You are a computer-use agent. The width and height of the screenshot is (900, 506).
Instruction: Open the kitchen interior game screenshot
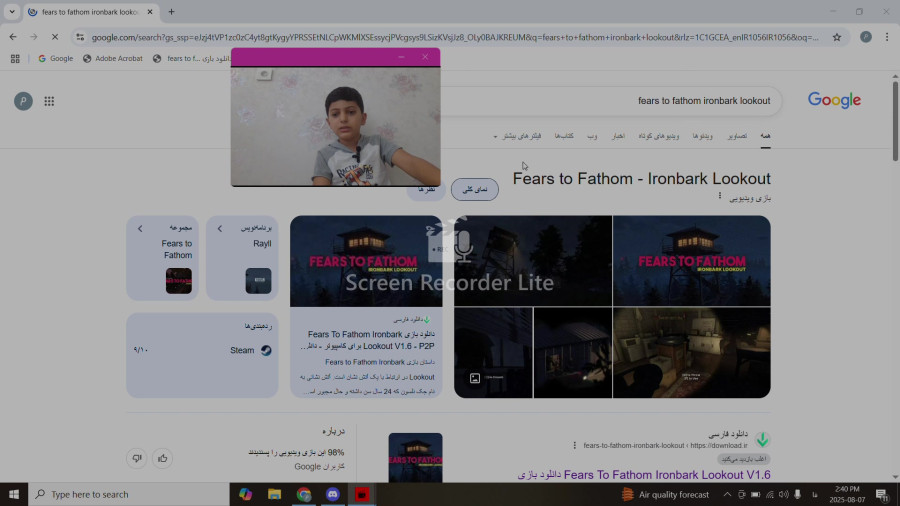[692, 353]
